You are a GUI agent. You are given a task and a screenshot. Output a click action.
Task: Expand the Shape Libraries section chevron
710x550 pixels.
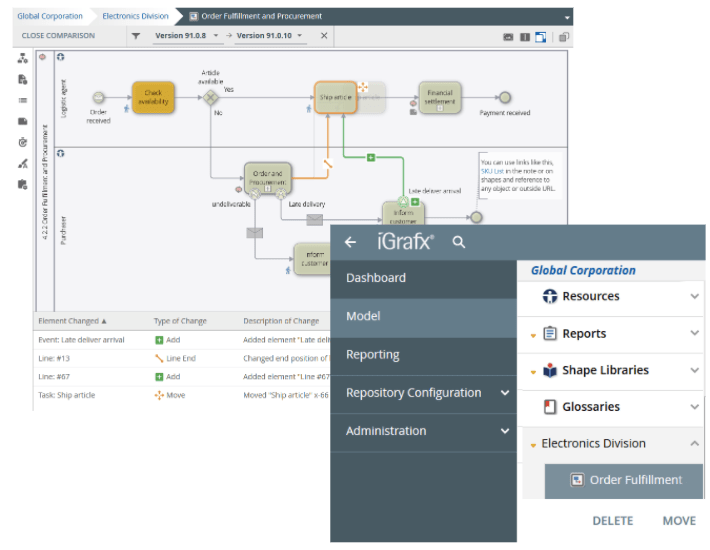click(x=694, y=370)
